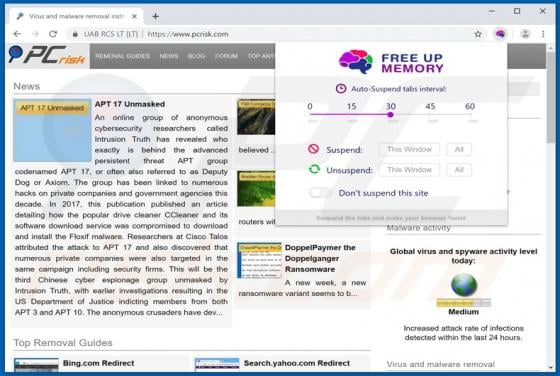Open Bing.com Redirect removal guide
The width and height of the screenshot is (560, 376).
click(x=99, y=363)
